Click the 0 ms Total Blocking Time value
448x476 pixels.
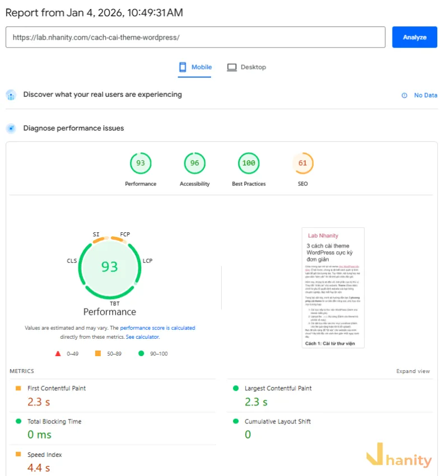tap(39, 435)
